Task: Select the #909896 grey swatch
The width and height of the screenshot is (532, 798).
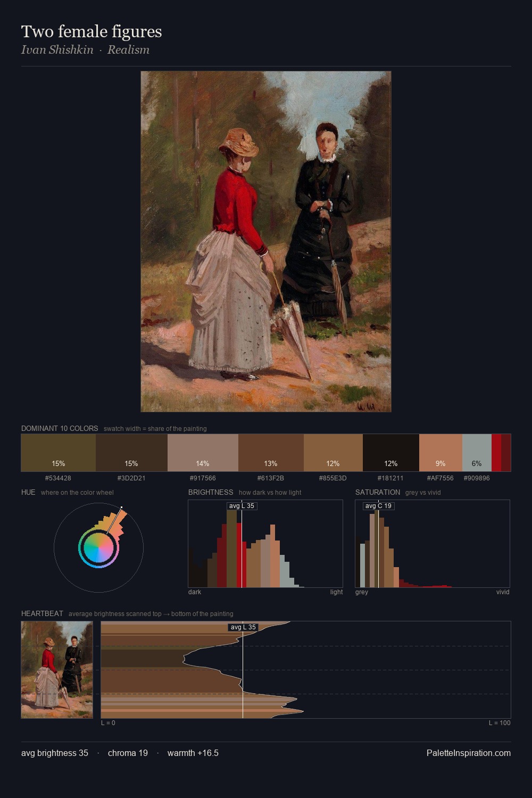Action: tap(477, 453)
